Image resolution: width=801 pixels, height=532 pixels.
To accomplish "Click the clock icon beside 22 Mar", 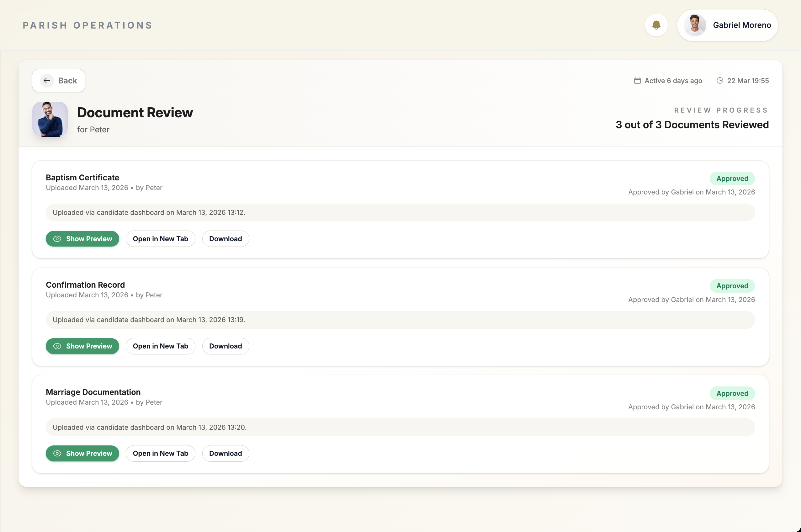I will pyautogui.click(x=719, y=81).
